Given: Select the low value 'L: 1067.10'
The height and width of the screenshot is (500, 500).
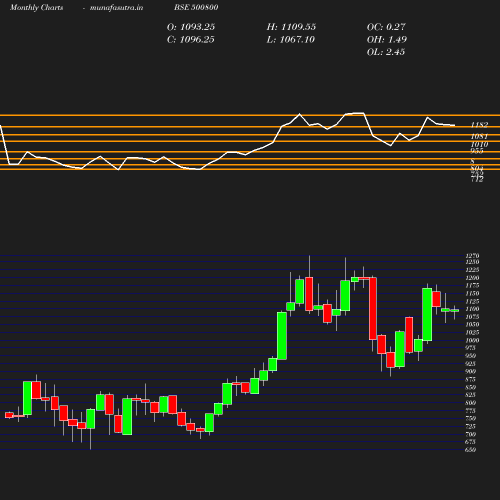Looking at the screenshot, I should pos(291,40).
